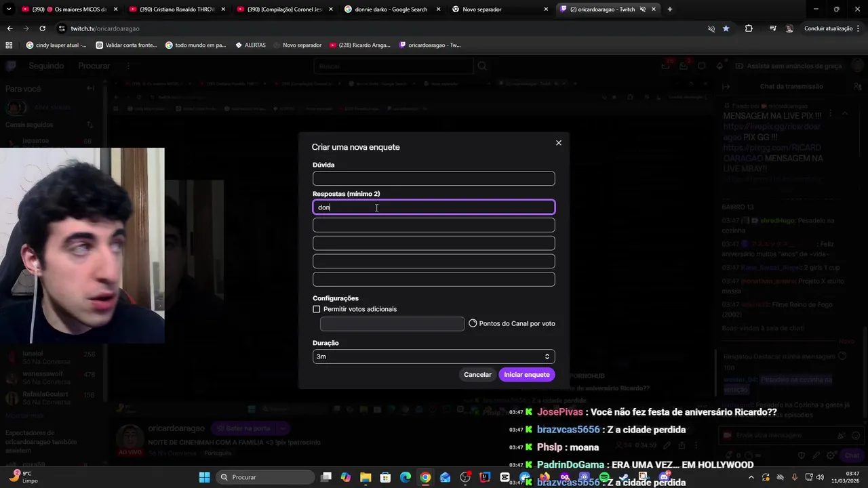Close the 'donnie darko - Google Search' tab

tap(438, 9)
